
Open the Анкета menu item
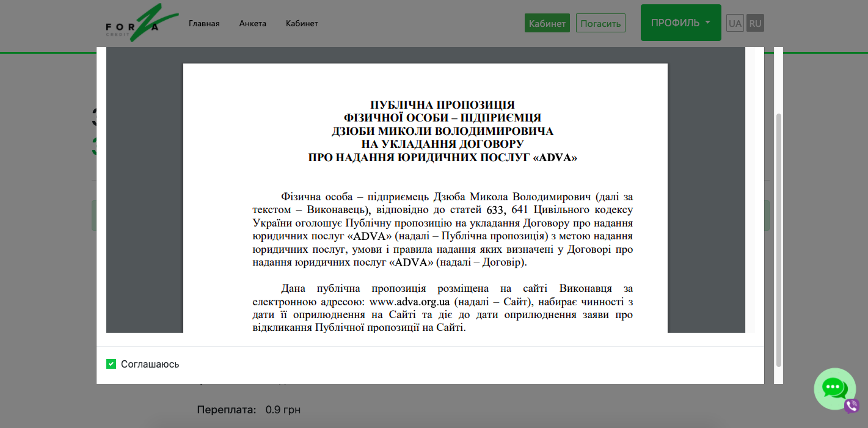(x=253, y=23)
